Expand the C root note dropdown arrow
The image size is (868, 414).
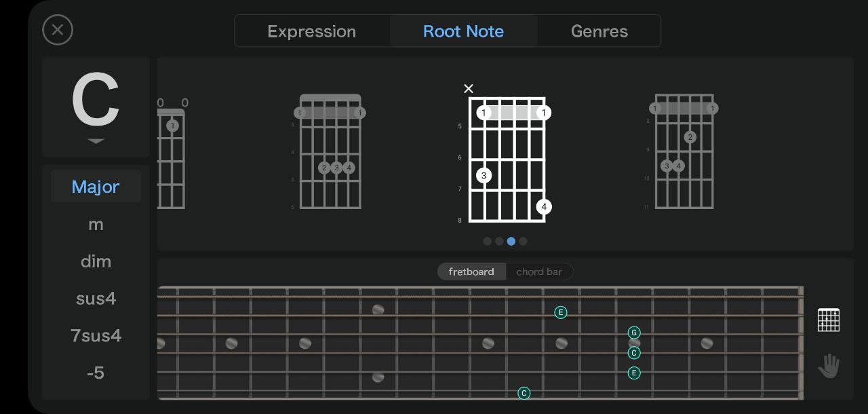coord(96,141)
